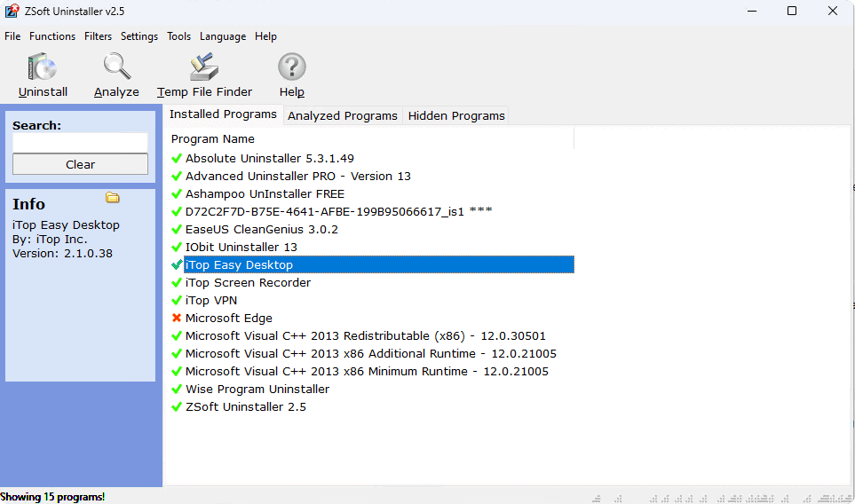Click the Uninstall toolbar icon
The image size is (855, 504).
click(x=43, y=67)
